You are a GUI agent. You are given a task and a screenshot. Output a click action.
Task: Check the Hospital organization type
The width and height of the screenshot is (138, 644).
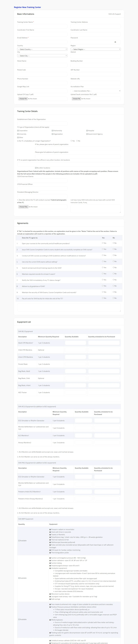click(87, 131)
